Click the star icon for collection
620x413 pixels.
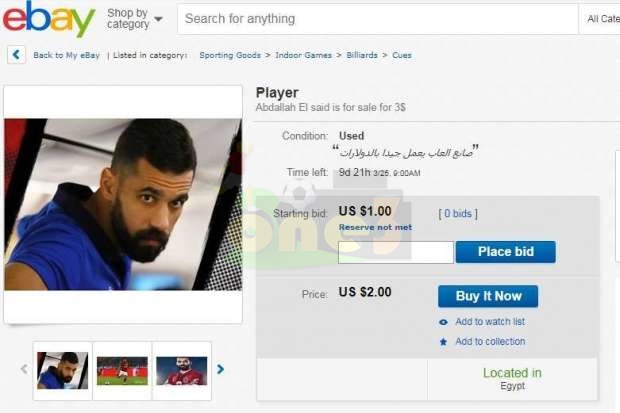click(x=443, y=341)
